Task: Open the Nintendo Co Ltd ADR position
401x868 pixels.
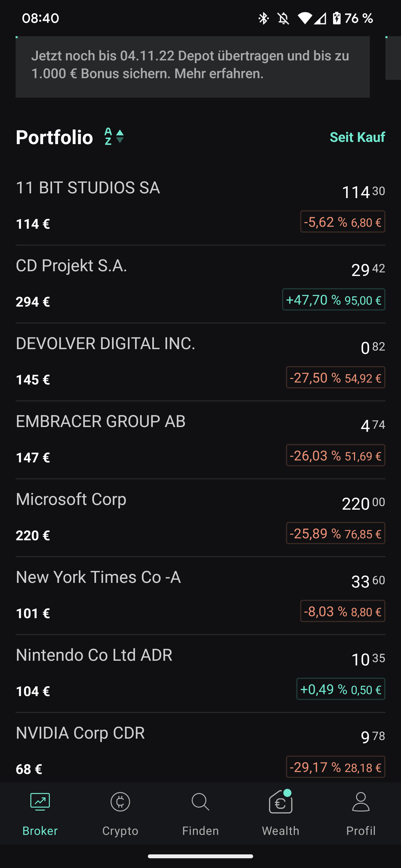Action: (x=135, y=673)
